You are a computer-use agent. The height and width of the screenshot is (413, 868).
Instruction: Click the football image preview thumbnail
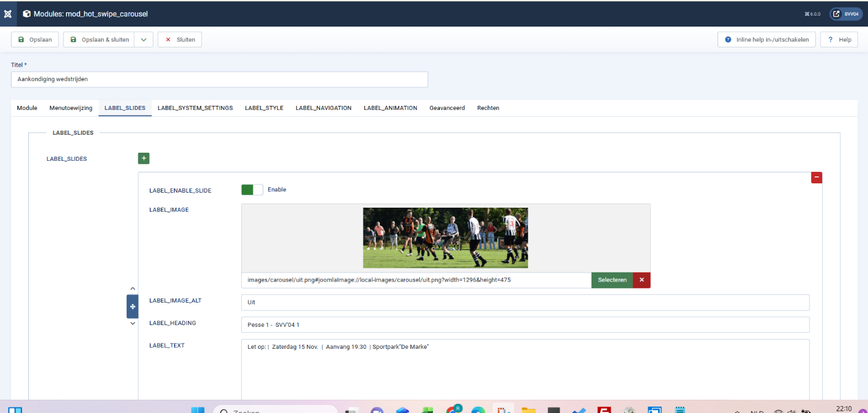tap(445, 238)
